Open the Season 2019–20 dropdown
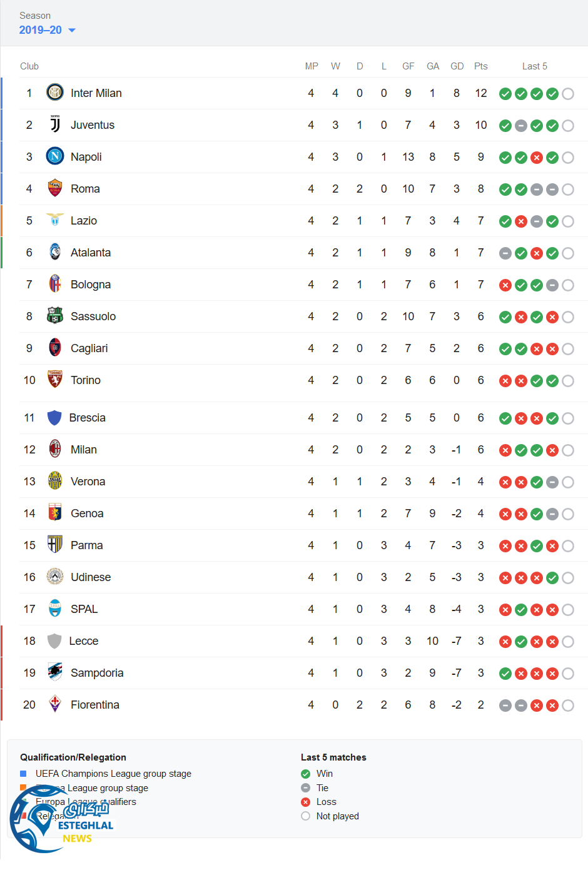The width and height of the screenshot is (588, 870). click(41, 30)
